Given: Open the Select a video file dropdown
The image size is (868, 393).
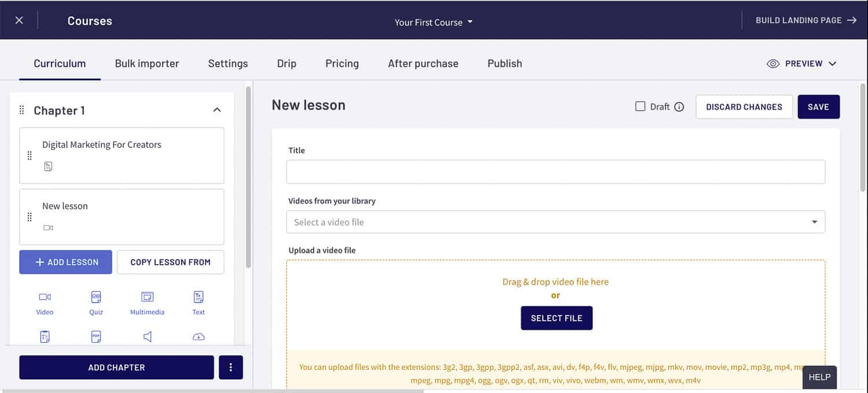Looking at the screenshot, I should [x=556, y=221].
